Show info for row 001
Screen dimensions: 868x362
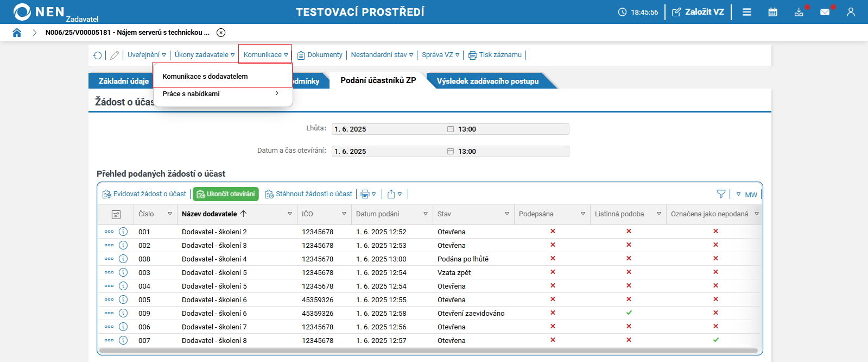click(x=123, y=232)
